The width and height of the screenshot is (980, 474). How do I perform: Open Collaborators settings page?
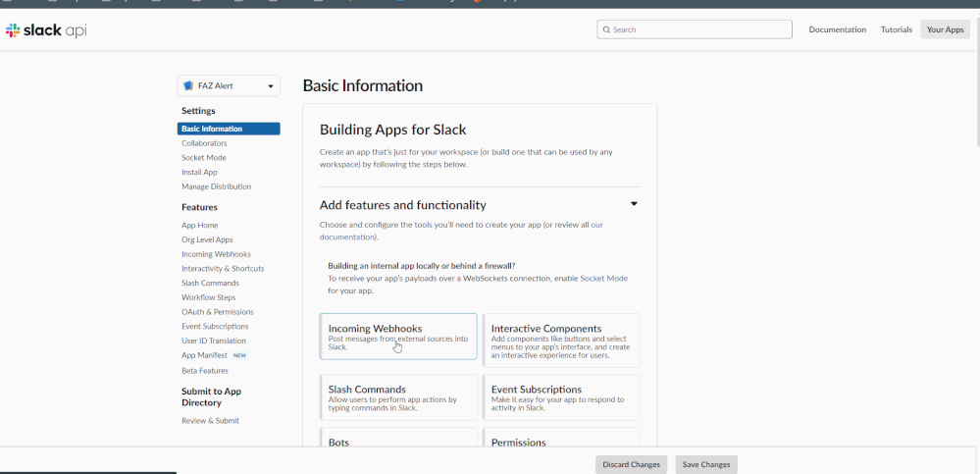point(204,143)
